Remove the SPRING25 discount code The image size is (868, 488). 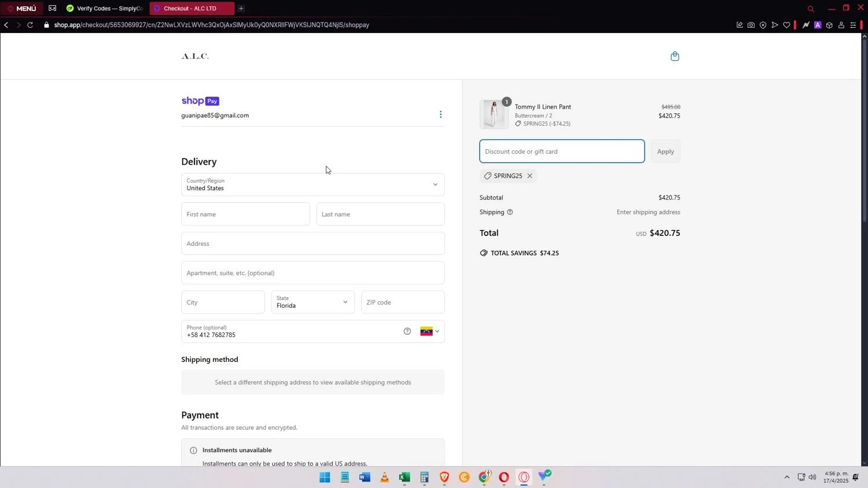coord(529,176)
